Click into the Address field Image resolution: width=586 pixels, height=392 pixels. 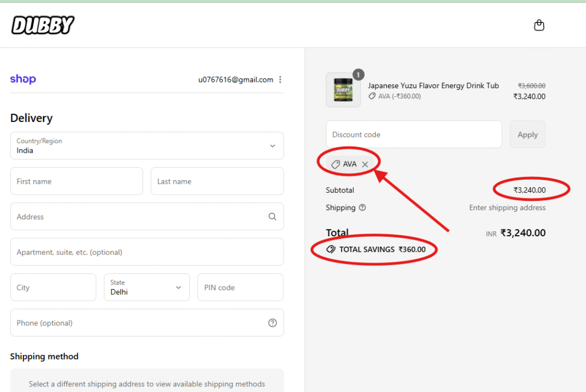pyautogui.click(x=147, y=217)
